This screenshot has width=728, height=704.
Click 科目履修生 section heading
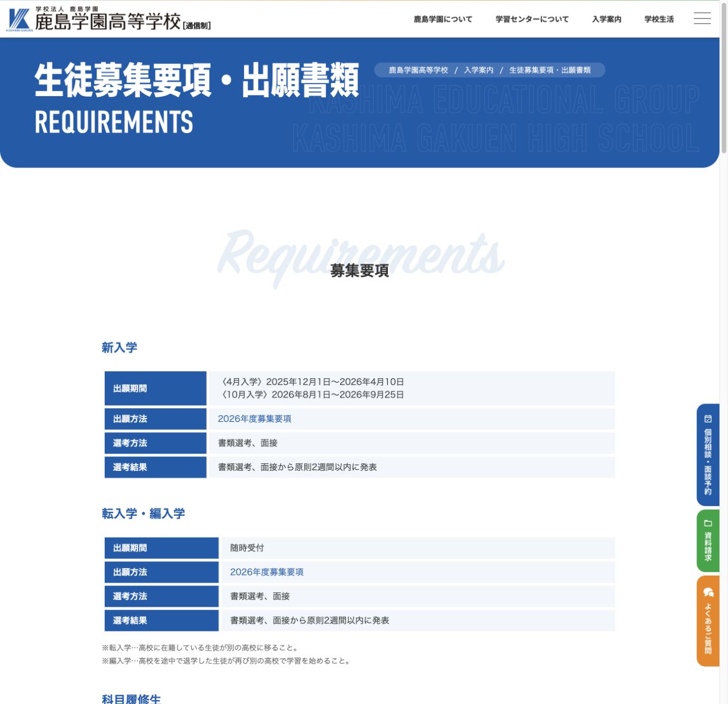coord(131,699)
